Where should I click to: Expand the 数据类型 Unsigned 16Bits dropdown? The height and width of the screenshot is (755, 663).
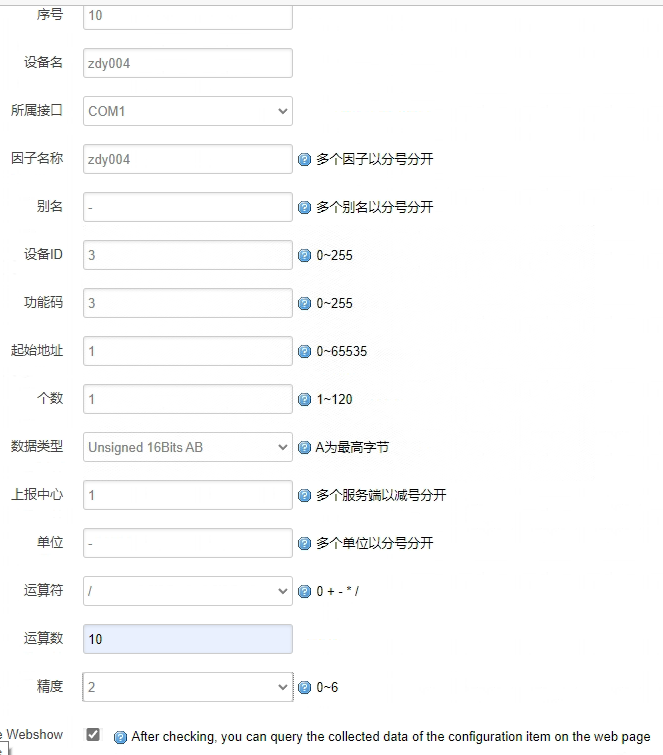coord(188,447)
